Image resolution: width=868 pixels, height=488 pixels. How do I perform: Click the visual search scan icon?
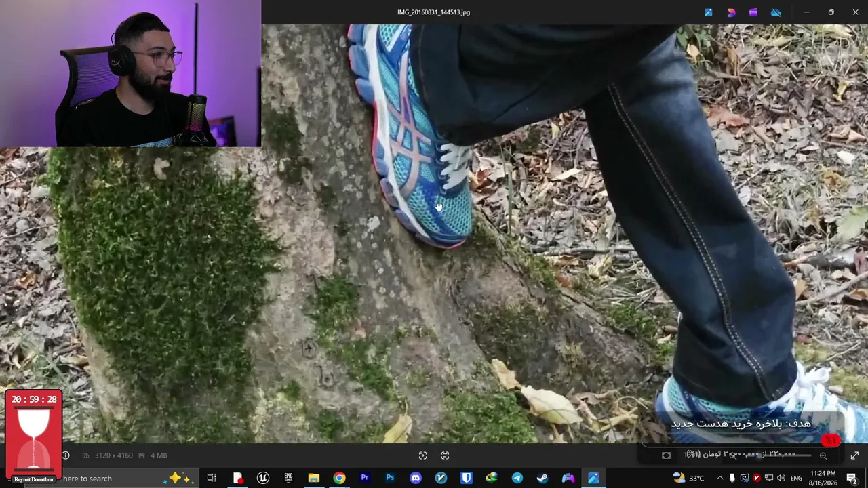[x=422, y=455]
